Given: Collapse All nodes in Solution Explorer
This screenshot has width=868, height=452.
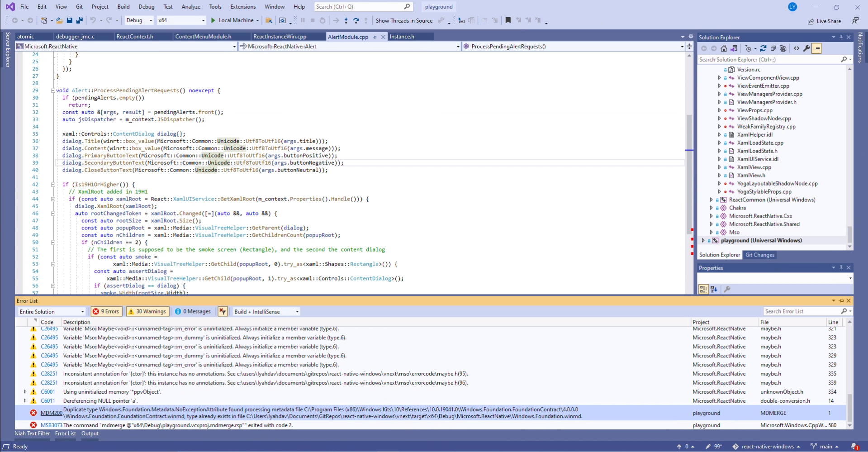Looking at the screenshot, I should [773, 48].
